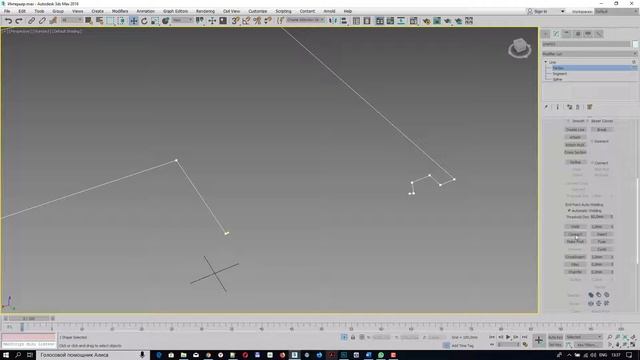Activate the Select and Scale tool
Screen dimensions: 640x360
pos(155,21)
